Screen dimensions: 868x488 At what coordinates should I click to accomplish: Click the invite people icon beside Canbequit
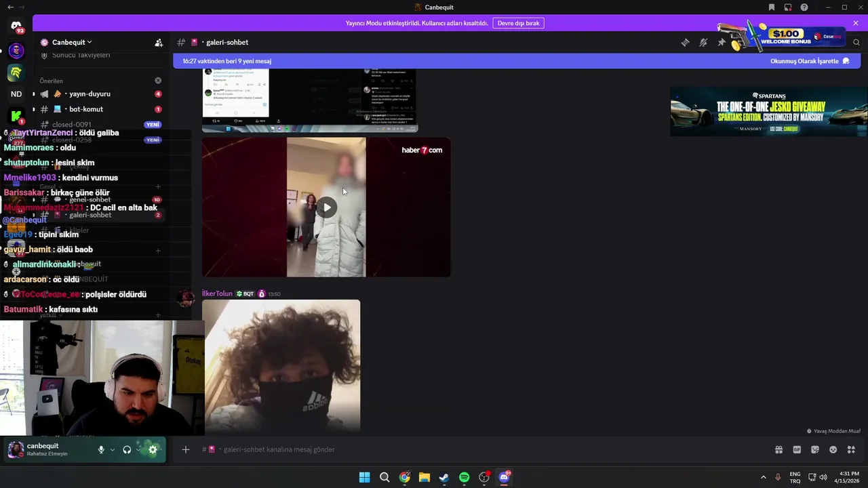tap(159, 42)
